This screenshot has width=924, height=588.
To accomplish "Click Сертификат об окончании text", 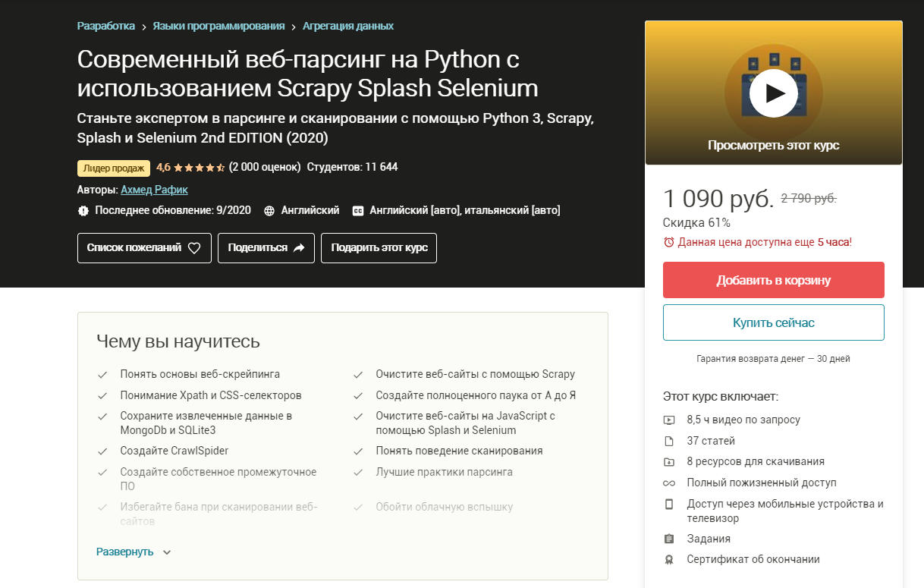I will [753, 559].
